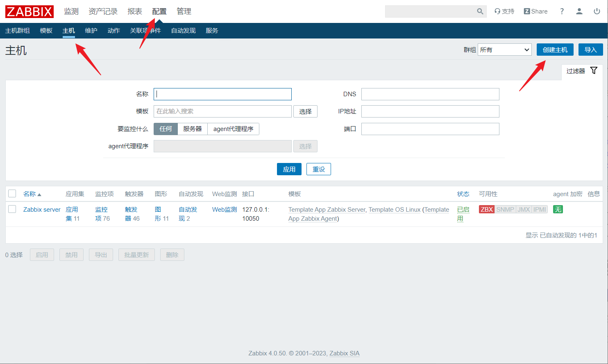This screenshot has height=364, width=608.
Task: Go to the 主机 submenu
Action: (69, 31)
